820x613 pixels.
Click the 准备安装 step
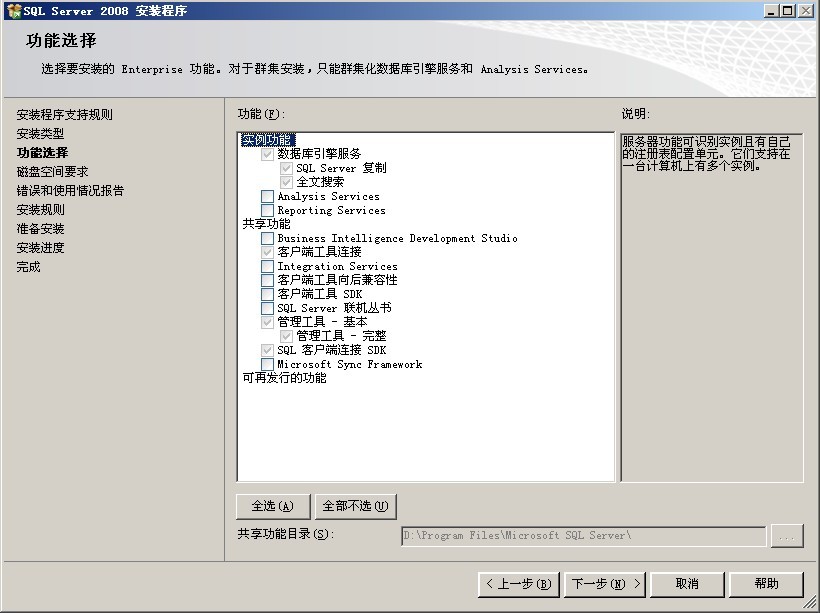coord(40,229)
